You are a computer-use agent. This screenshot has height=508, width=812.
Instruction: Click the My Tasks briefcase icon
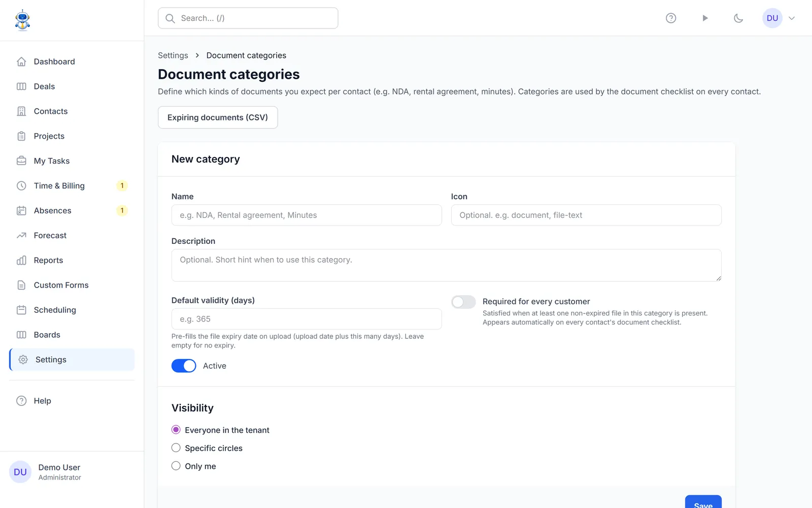click(21, 161)
